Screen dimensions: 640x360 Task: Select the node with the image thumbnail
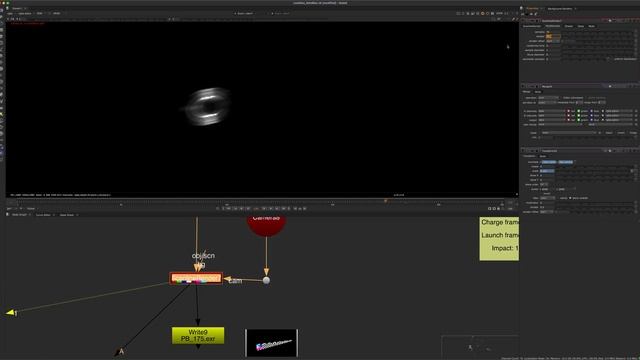pyautogui.click(x=271, y=343)
